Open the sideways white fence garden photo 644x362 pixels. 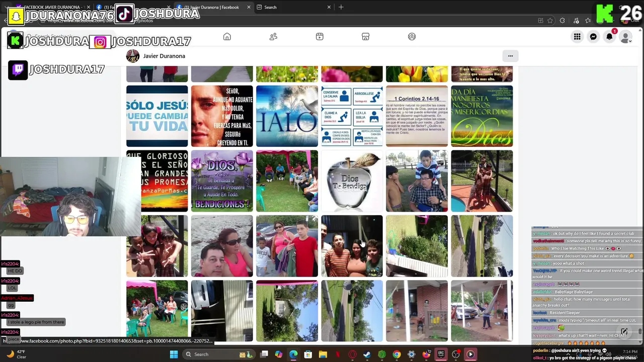tap(417, 246)
